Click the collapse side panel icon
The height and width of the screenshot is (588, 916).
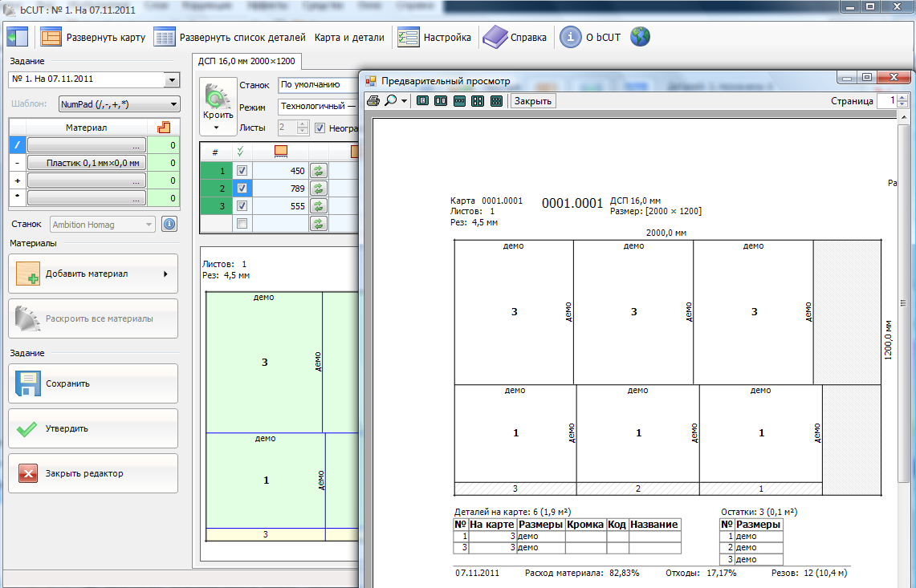[x=17, y=38]
